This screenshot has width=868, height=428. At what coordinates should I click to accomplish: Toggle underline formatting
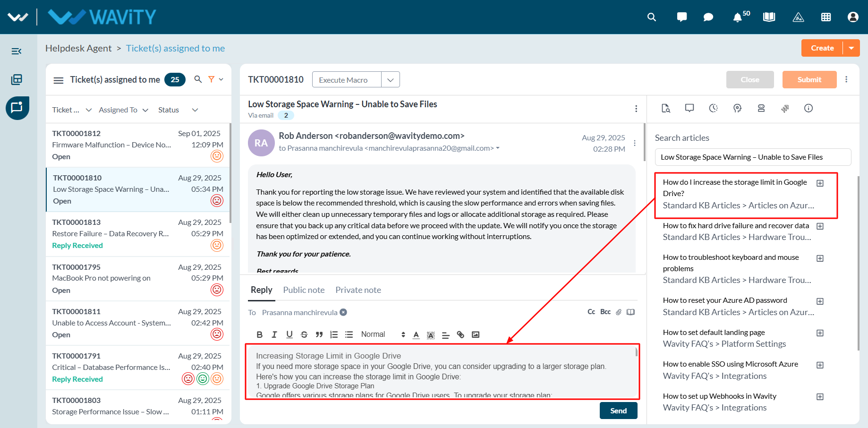pyautogui.click(x=289, y=334)
